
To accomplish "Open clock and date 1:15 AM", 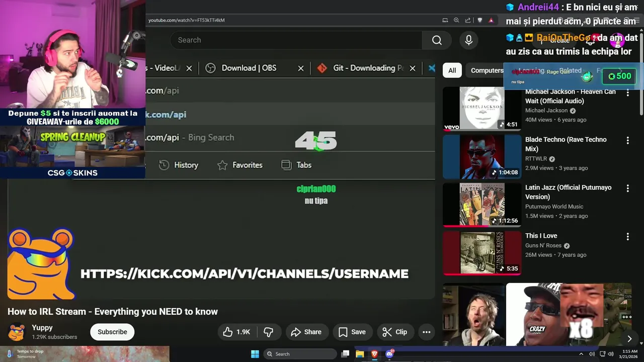I will [x=629, y=354].
